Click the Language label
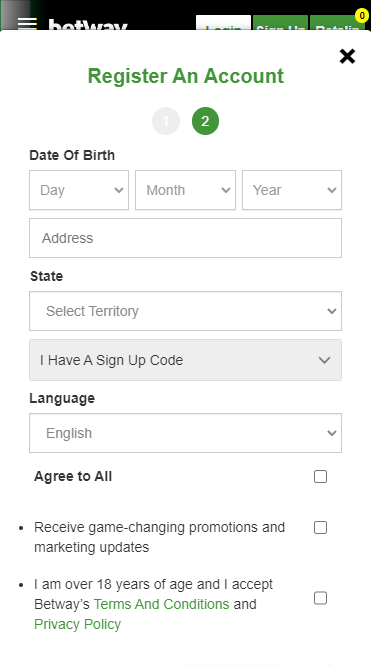Screen dimensions: 371x666 (62, 398)
